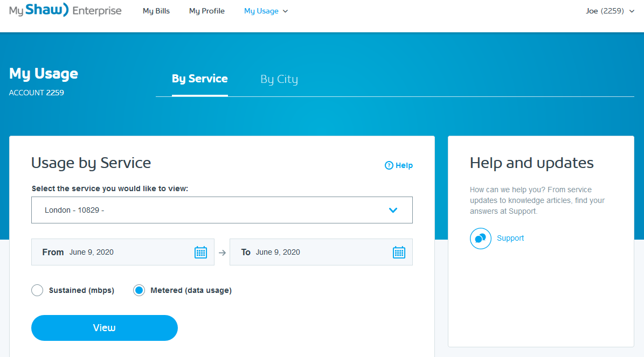Click the From date field June 9, 2020
Image resolution: width=644 pixels, height=357 pixels.
coord(123,252)
